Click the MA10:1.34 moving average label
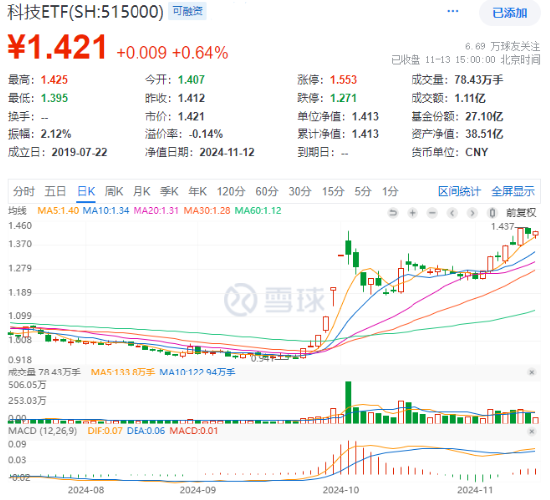 pos(106,211)
